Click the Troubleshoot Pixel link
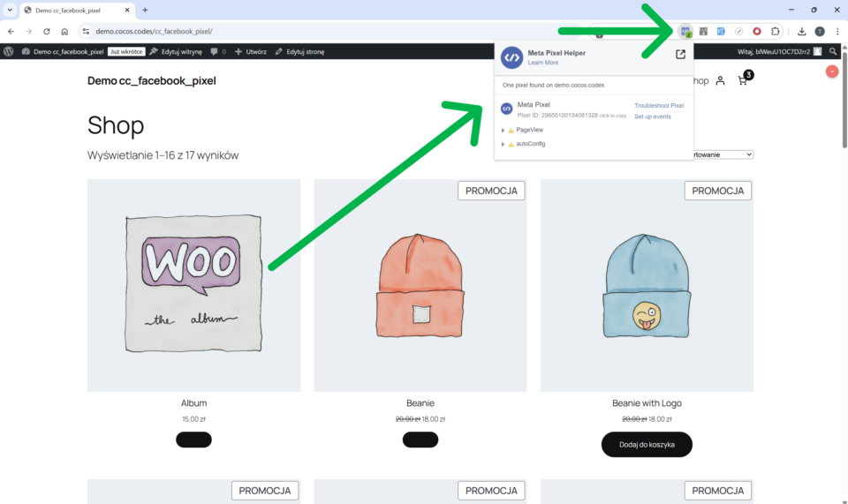 point(658,106)
